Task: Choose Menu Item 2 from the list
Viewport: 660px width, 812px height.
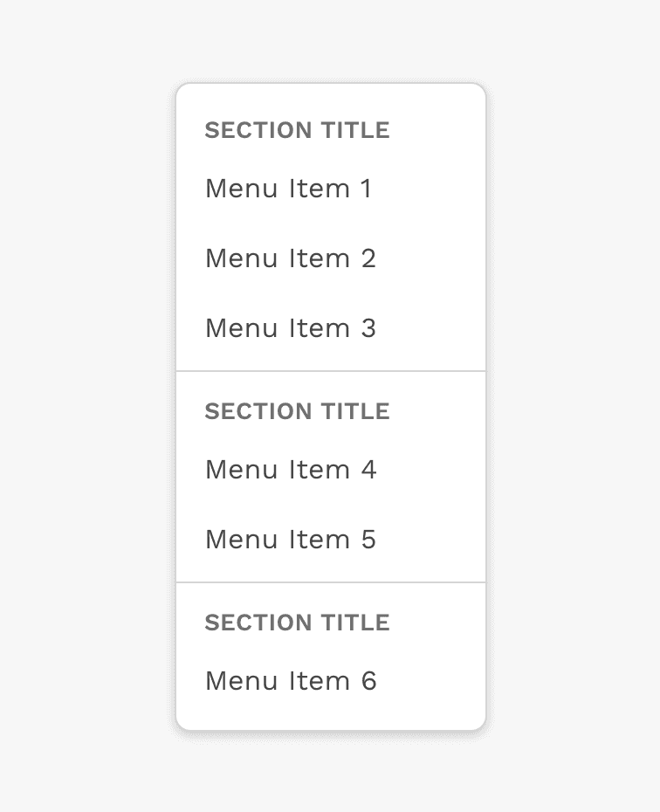Action: tap(290, 258)
